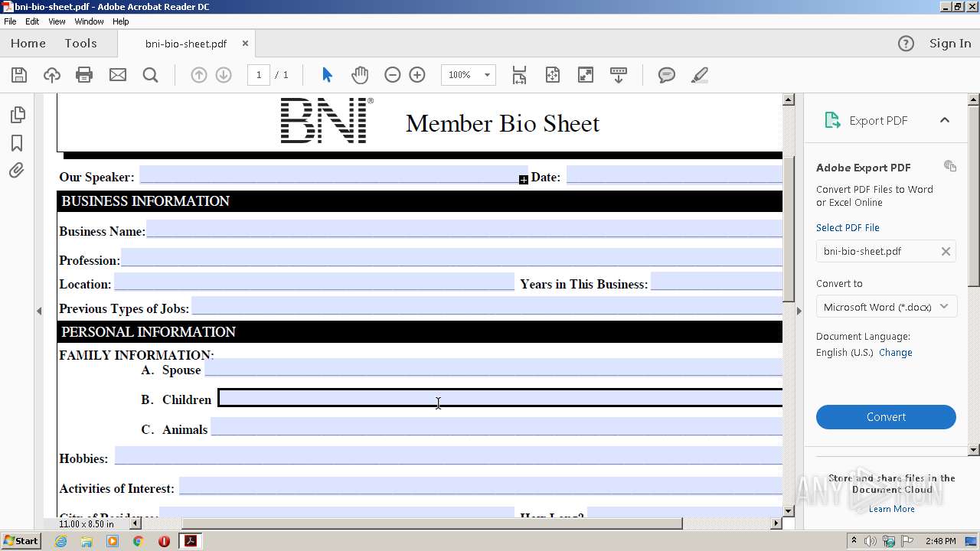Open the read mode download-style toolbar icon
Viewport: 980px width, 551px height.
pos(619,75)
